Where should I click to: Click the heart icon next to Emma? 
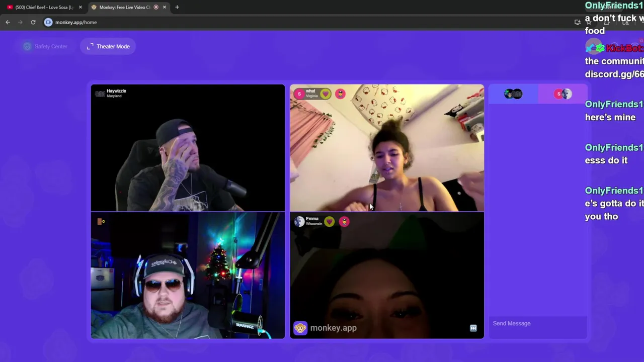[x=329, y=222]
